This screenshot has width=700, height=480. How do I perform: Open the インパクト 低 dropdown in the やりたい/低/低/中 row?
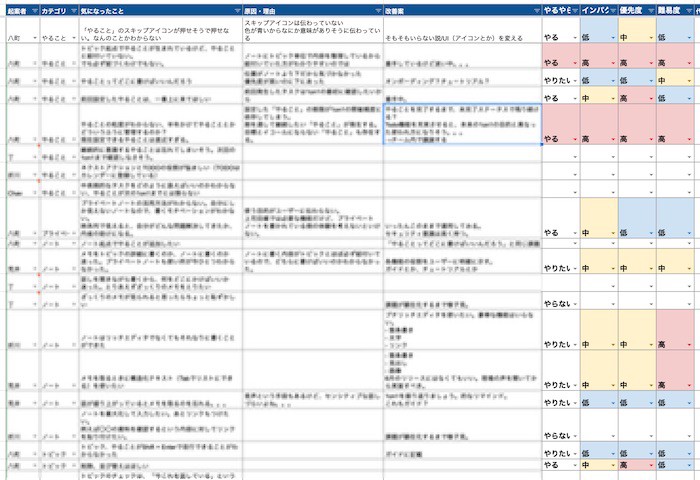pos(613,81)
